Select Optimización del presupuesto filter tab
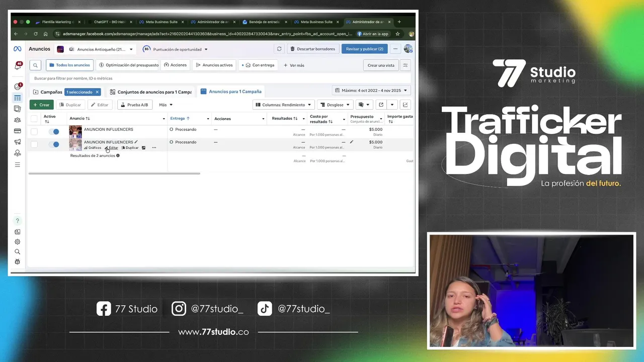The image size is (644, 362). click(128, 65)
